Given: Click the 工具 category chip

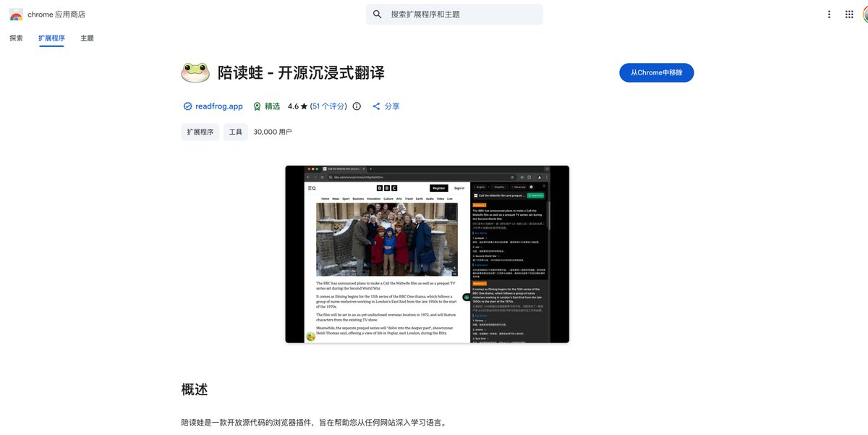Looking at the screenshot, I should click(x=236, y=132).
